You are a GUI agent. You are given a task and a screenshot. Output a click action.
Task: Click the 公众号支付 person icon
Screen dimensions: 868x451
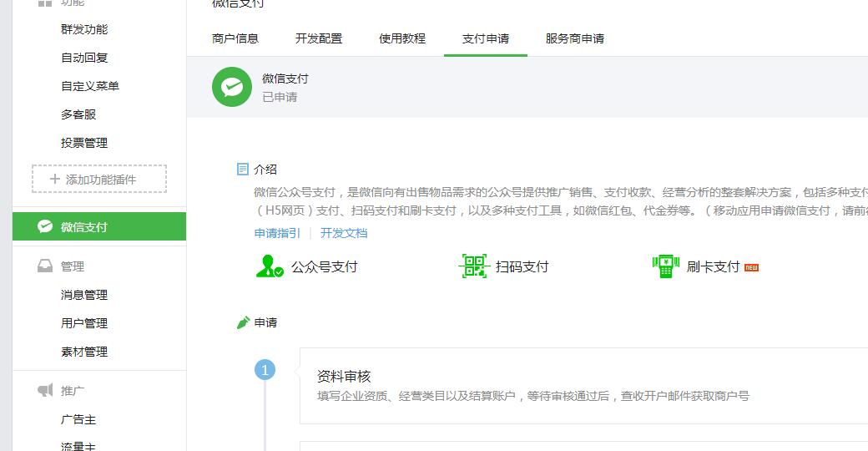tap(270, 266)
